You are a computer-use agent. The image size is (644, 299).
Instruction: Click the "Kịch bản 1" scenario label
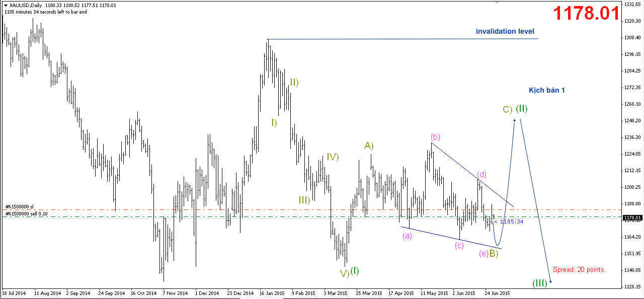(546, 90)
